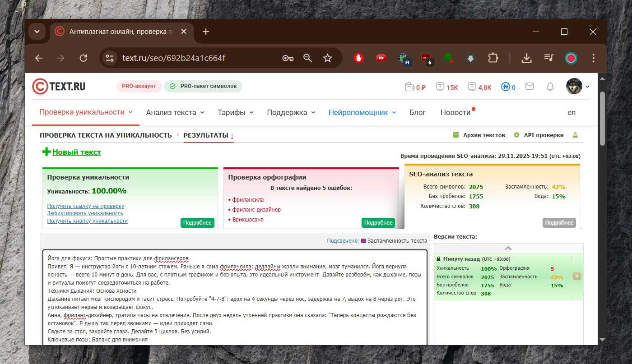The height and width of the screenshot is (364, 632).
Task: Click the TEXT.RU logo
Action: [x=59, y=87]
